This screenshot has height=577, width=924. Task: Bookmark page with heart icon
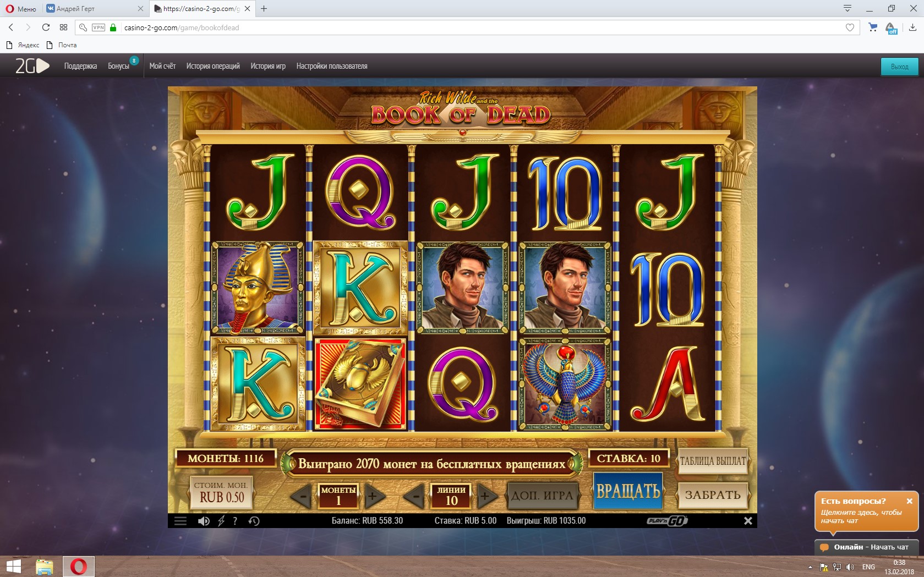850,28
